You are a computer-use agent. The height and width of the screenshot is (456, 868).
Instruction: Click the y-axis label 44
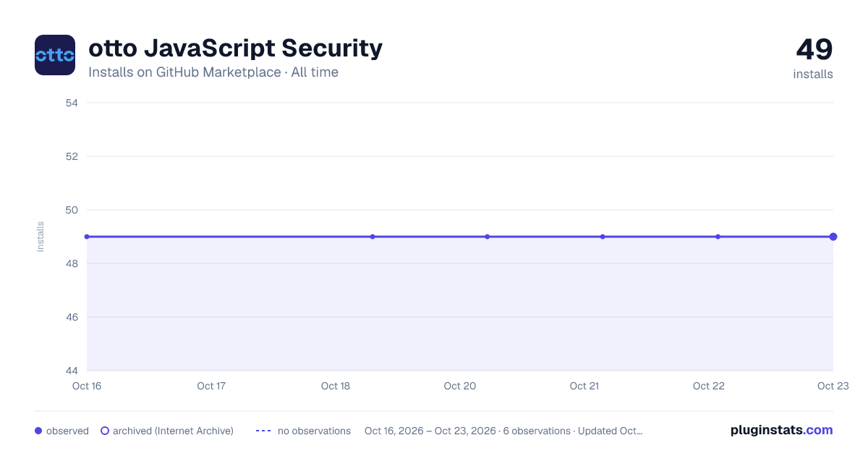tap(72, 371)
